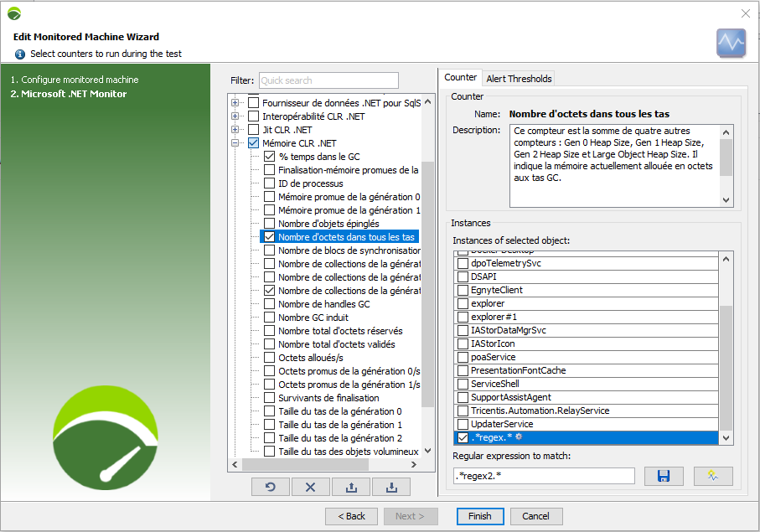This screenshot has width=760, height=532.
Task: Collapse the 'Mémoire CLR .NET' tree node
Action: tap(235, 143)
